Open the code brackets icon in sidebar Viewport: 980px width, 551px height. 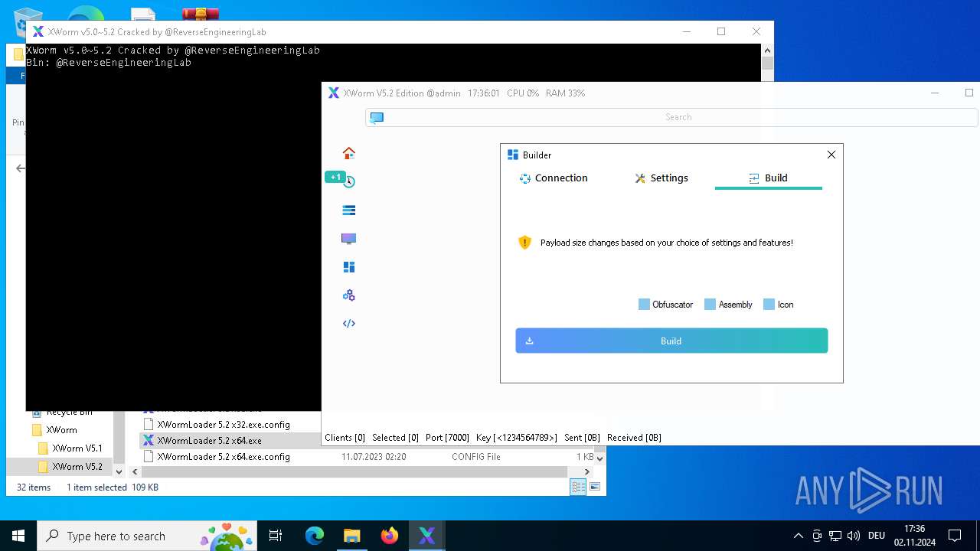point(349,324)
